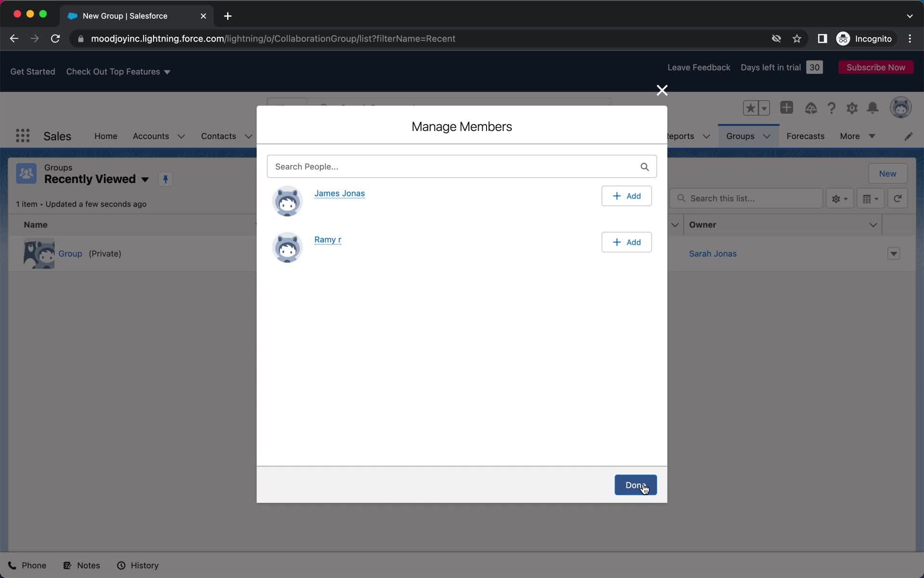Image resolution: width=924 pixels, height=578 pixels.
Task: Open browser side panel icon
Action: 822,39
